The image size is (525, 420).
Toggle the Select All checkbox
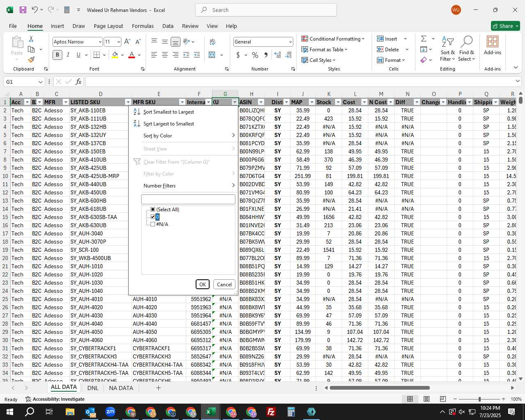click(153, 210)
